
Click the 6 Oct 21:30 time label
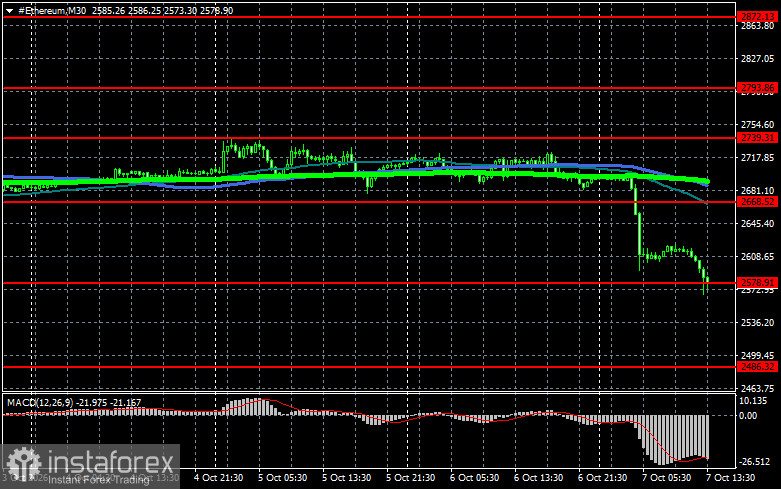pos(602,478)
